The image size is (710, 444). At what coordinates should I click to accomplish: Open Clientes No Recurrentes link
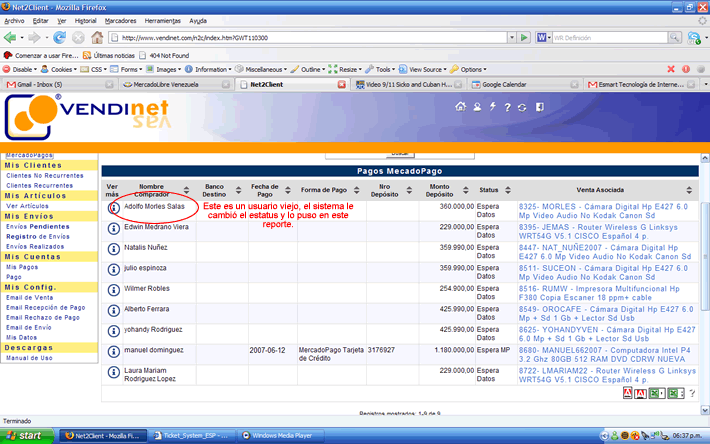coord(45,176)
